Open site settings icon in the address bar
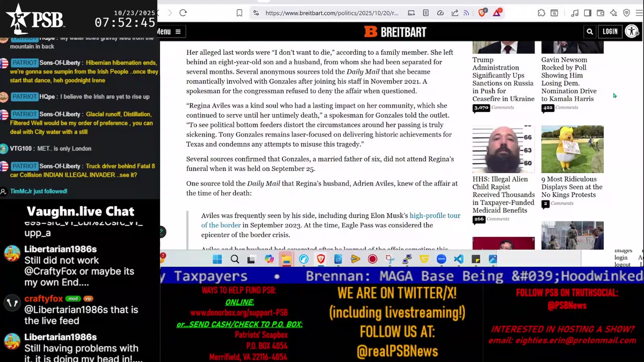Viewport: 644px width, 362px height. (256, 13)
